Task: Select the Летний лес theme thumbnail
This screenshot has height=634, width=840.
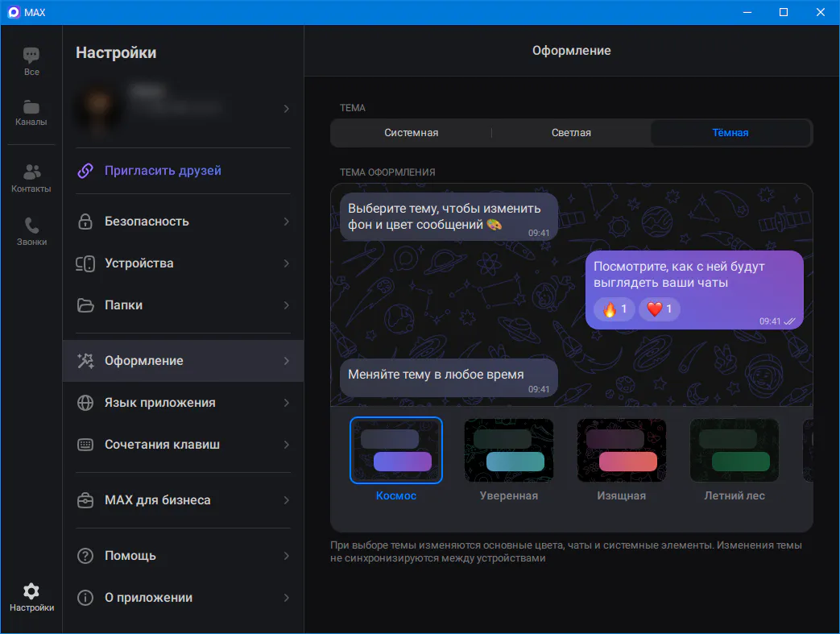Action: (x=734, y=451)
